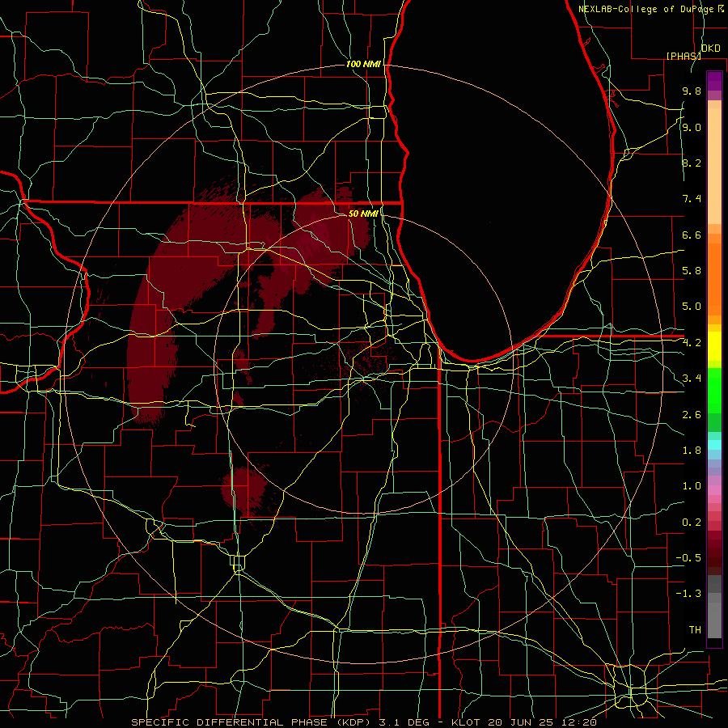The image size is (728, 728).
Task: Pick the pink band of the color scale
Action: (714, 490)
